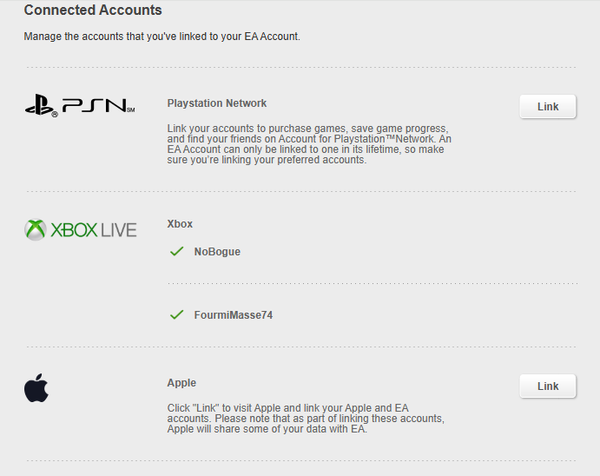Click the Xbox section title
The width and height of the screenshot is (600, 476).
180,224
